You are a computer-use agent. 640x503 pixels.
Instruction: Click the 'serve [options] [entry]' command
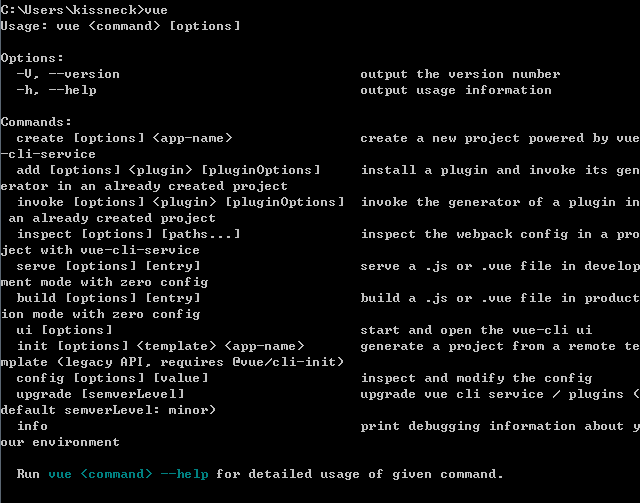point(108,266)
